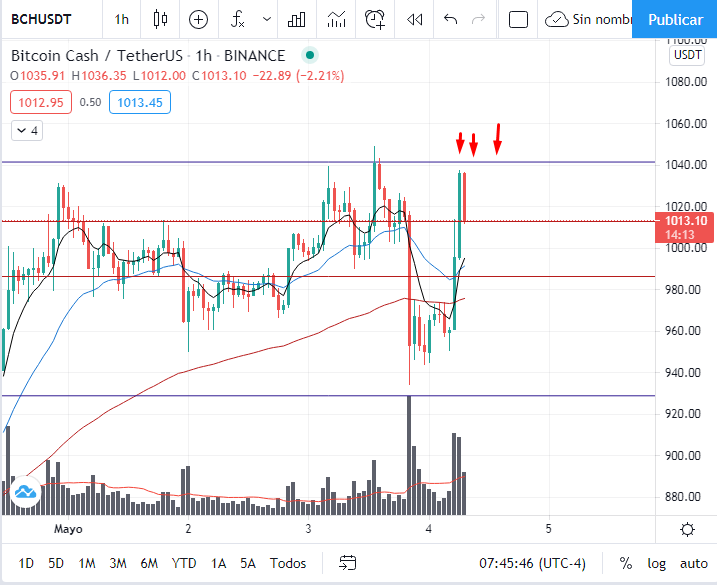Viewport: 717px width, 585px height.
Task: Open the fx indicators menu
Action: 238,20
